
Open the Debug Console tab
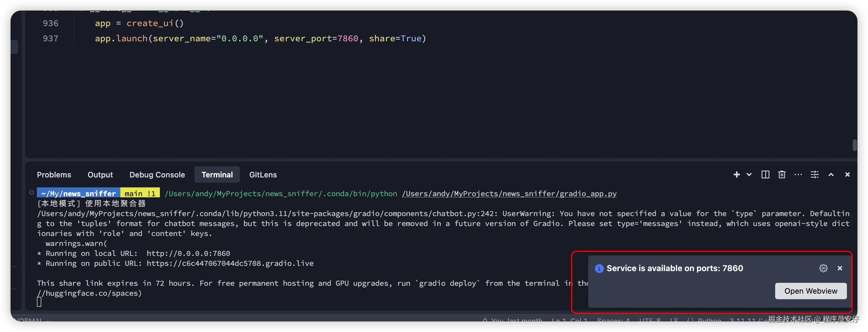(157, 175)
